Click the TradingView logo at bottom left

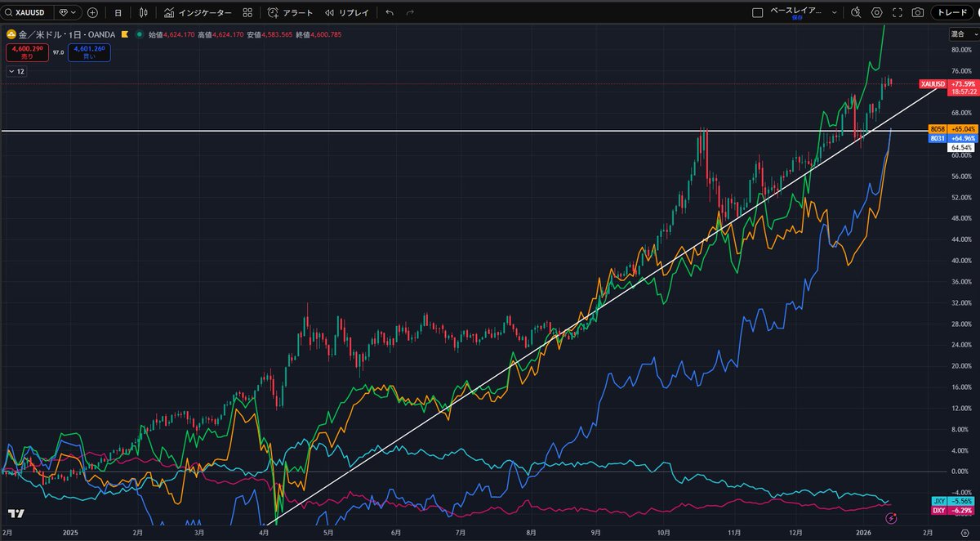point(15,514)
